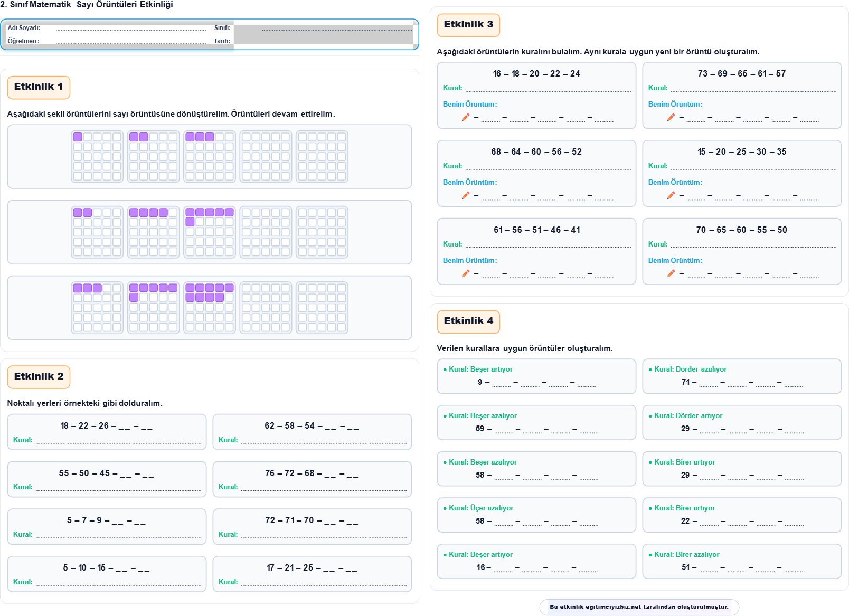The height and width of the screenshot is (616, 849).
Task: Select the Tarih field in the header
Action: [323, 41]
